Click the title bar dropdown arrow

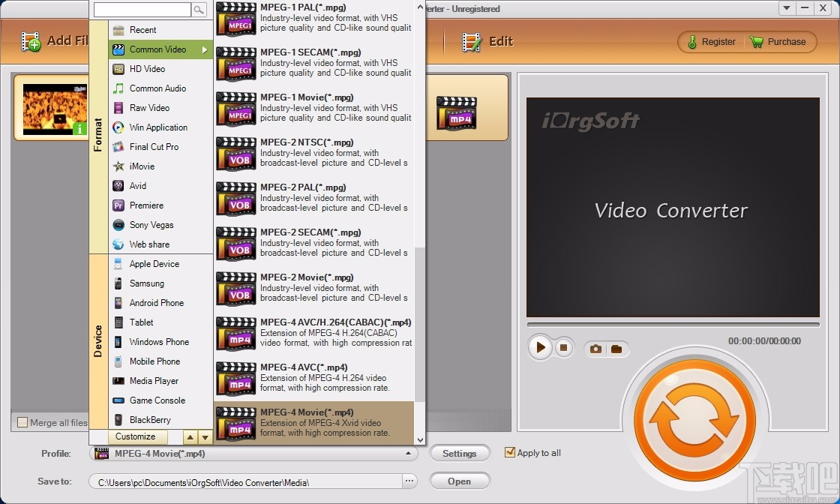coord(785,8)
